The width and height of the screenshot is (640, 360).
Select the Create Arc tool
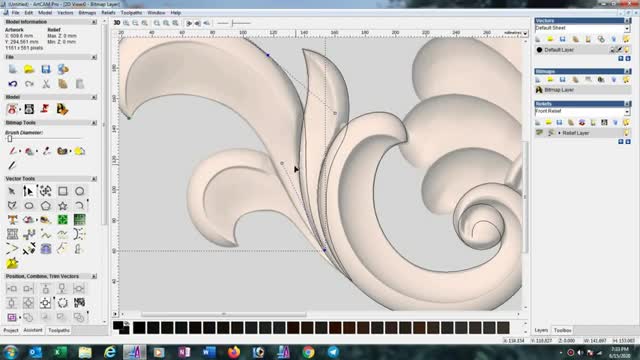pyautogui.click(x=80, y=206)
